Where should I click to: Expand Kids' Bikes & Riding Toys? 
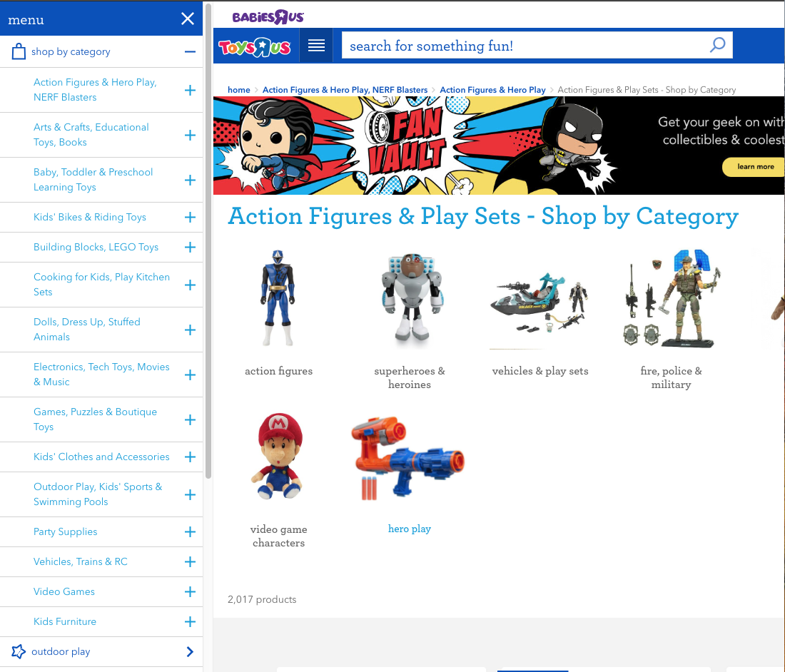pos(190,217)
